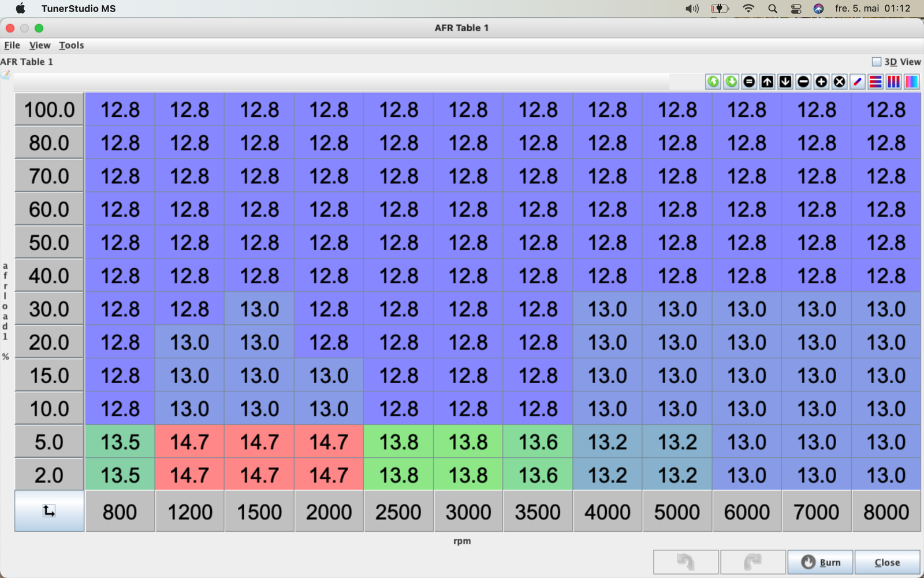Click the set-equal-to value icon
This screenshot has width=924, height=578.
pos(749,81)
